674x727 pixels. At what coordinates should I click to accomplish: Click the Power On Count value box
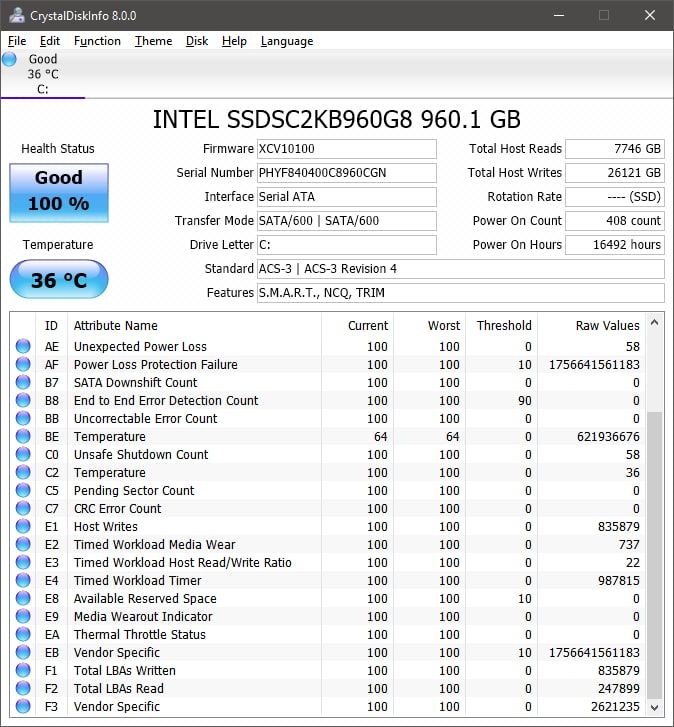(x=615, y=221)
